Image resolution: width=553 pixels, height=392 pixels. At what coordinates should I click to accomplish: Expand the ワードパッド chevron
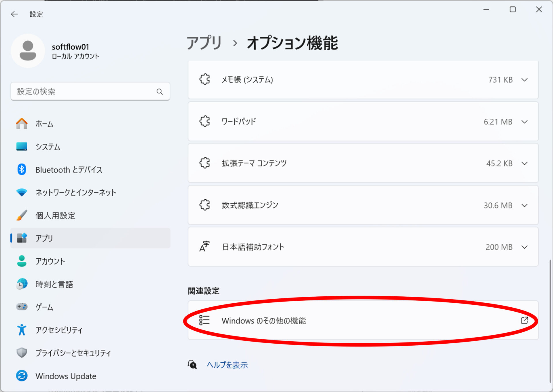click(525, 122)
